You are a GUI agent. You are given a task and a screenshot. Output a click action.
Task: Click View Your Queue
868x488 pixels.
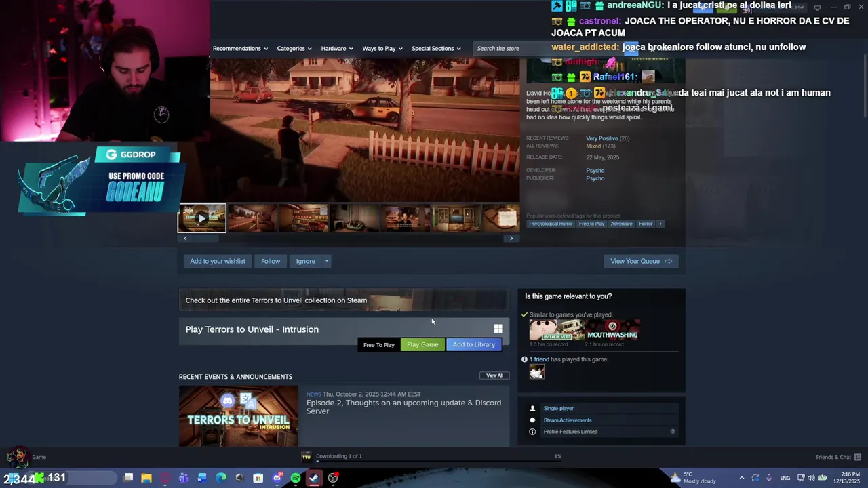tap(641, 261)
